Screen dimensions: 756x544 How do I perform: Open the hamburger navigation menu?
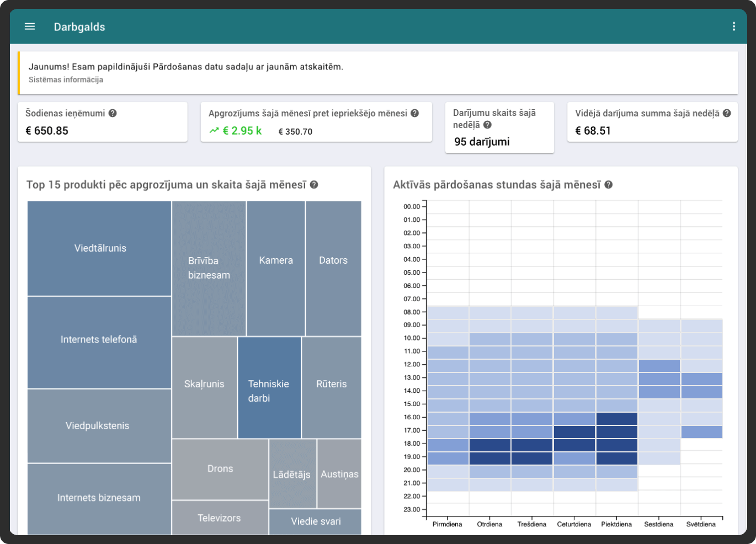click(30, 26)
